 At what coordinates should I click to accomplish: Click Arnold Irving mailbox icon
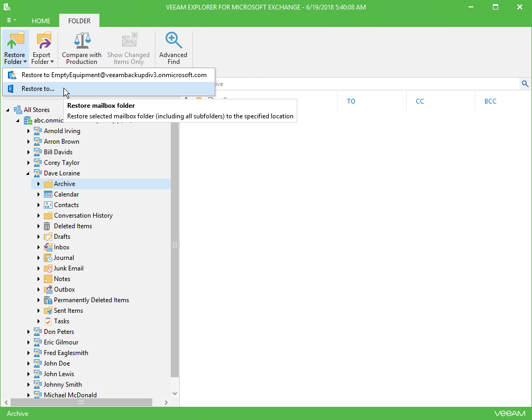tap(38, 131)
